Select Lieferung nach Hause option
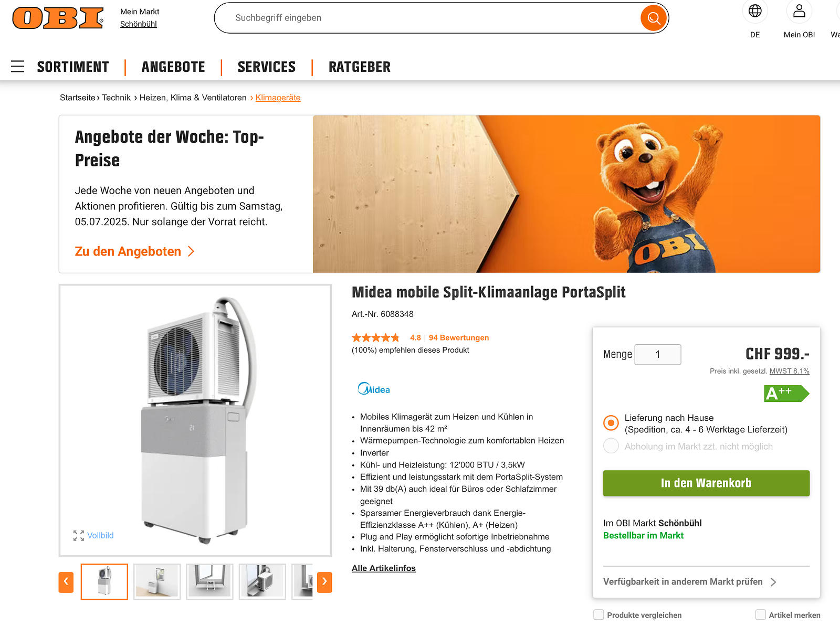The image size is (840, 626). point(611,423)
